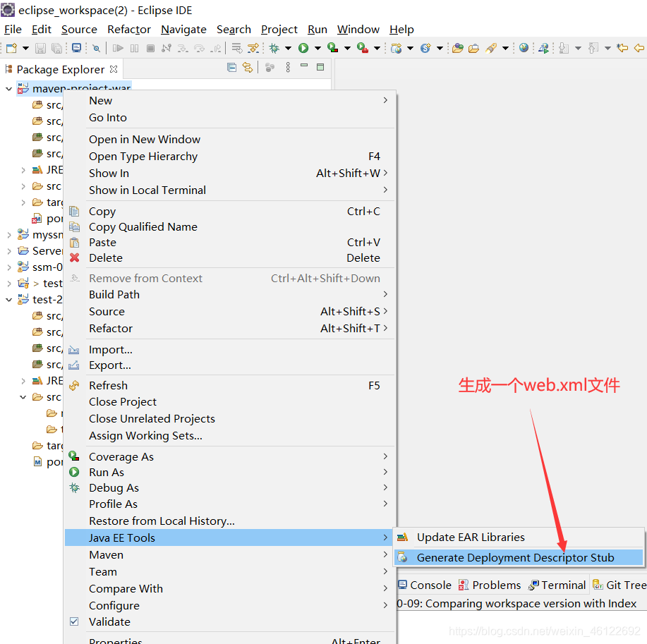Maximize the Package Explorer view
Image resolution: width=647 pixels, height=644 pixels.
[320, 67]
